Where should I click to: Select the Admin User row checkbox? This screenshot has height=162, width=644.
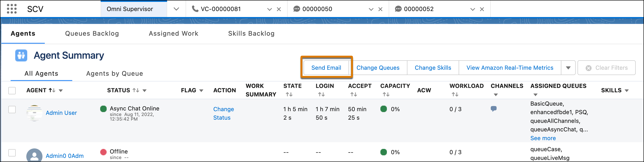pyautogui.click(x=12, y=109)
